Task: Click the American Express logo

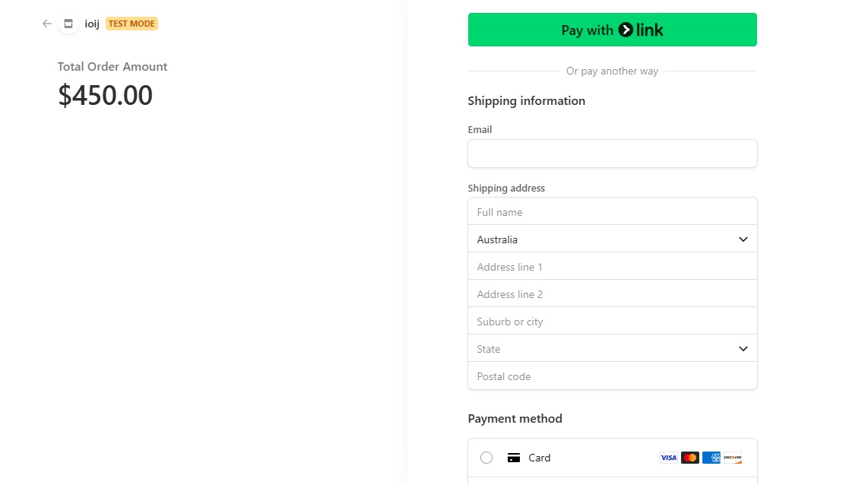Action: 711,458
